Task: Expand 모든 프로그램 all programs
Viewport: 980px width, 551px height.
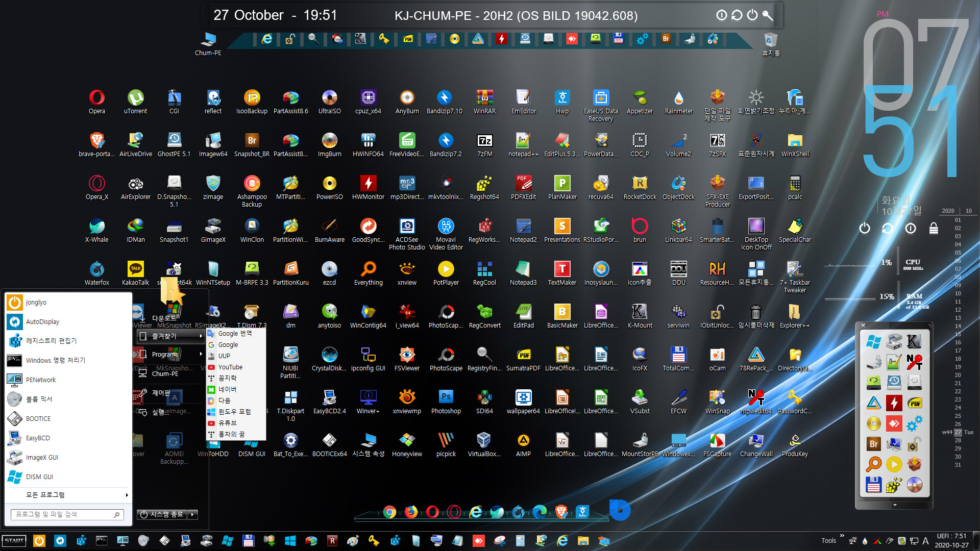Action: (68, 495)
